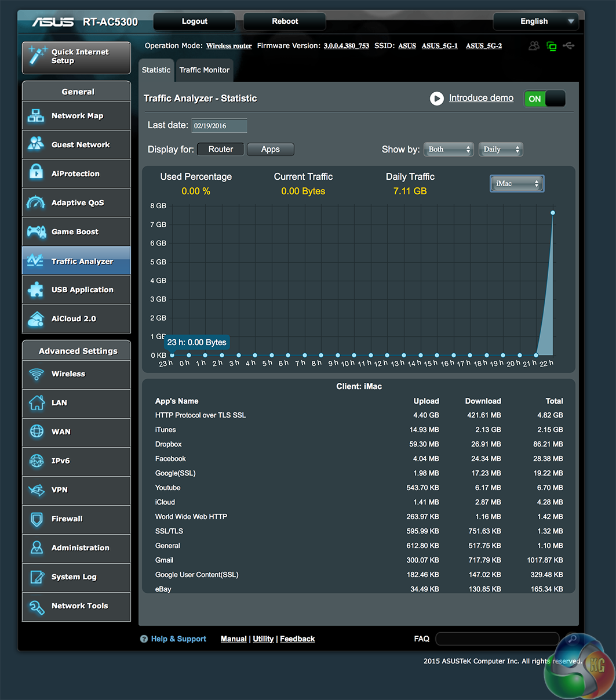
Task: Click the Network Map icon
Action: point(36,115)
